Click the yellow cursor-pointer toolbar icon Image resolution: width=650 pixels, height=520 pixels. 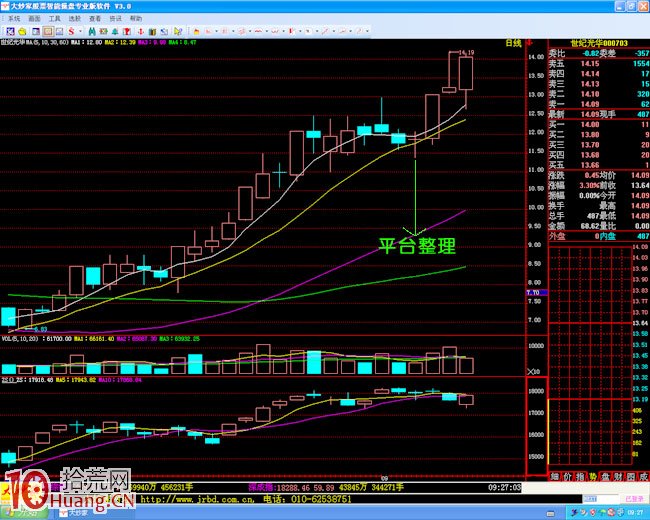coord(177,31)
